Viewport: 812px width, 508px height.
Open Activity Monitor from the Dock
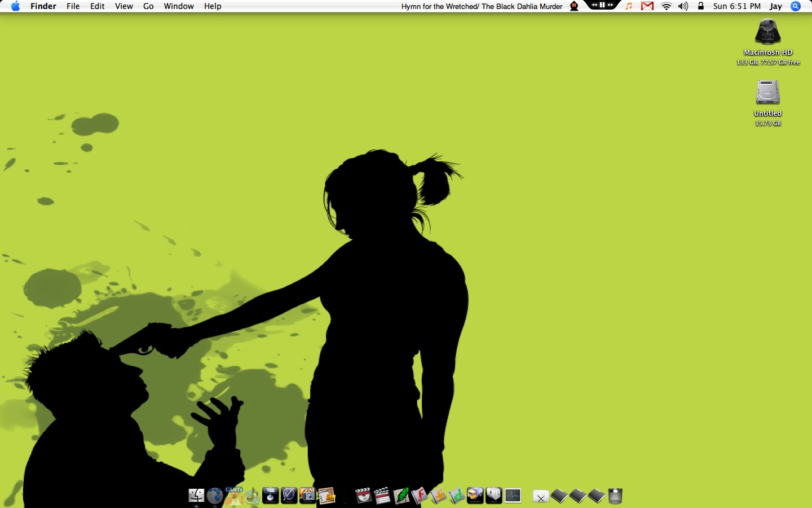[x=513, y=496]
